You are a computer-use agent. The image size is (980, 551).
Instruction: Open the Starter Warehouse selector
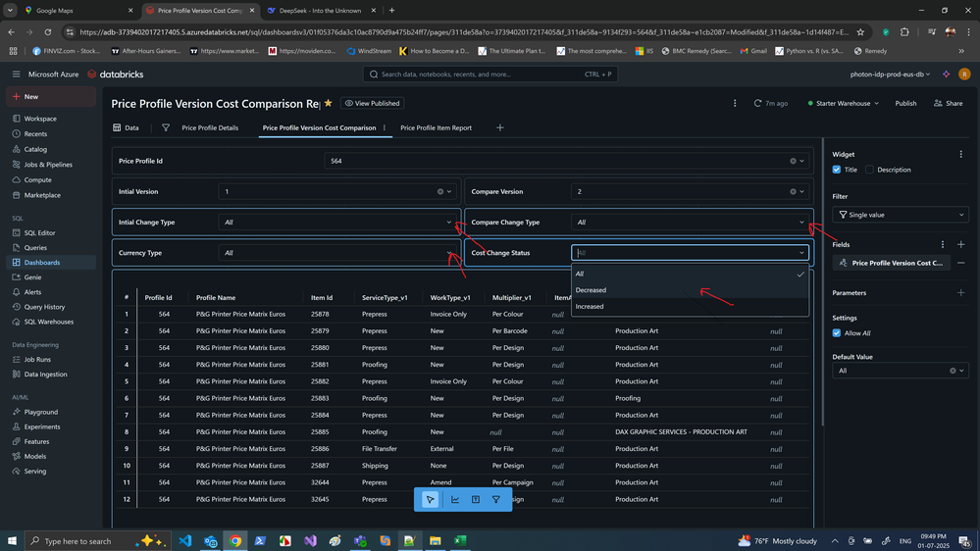coord(843,103)
